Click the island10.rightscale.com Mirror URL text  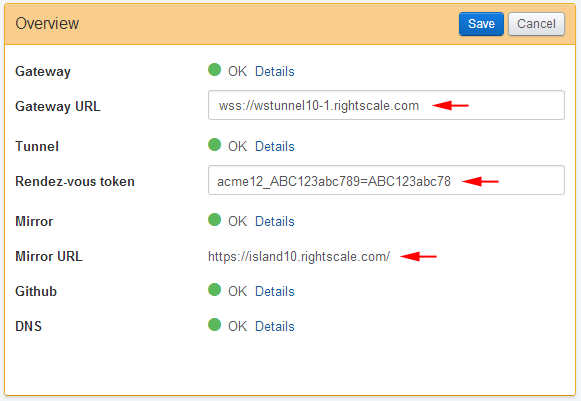click(x=299, y=256)
